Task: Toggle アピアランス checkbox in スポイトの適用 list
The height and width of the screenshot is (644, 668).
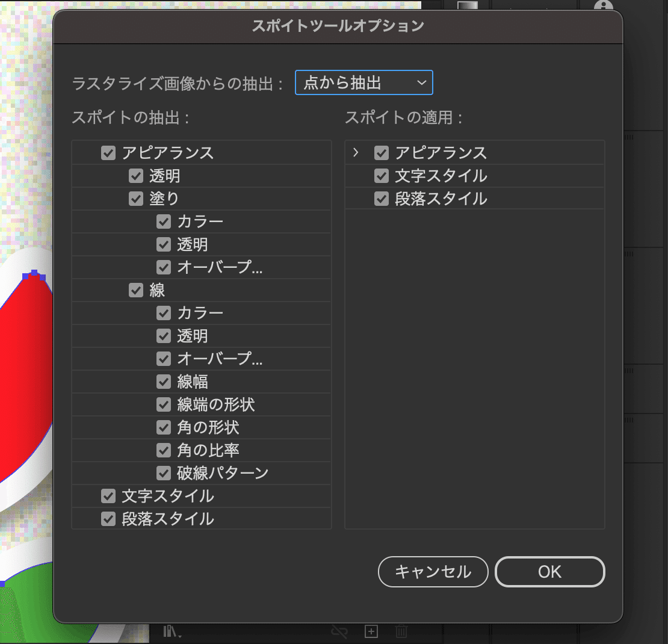Action: (382, 153)
